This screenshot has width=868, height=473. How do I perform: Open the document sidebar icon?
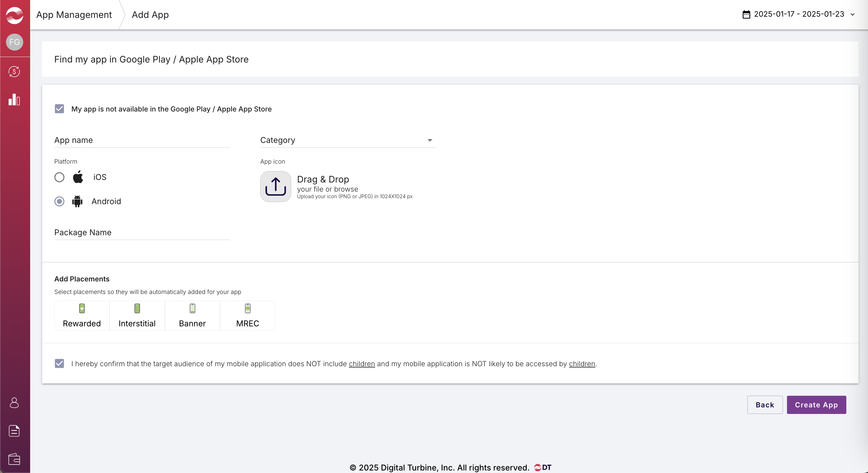pos(14,431)
